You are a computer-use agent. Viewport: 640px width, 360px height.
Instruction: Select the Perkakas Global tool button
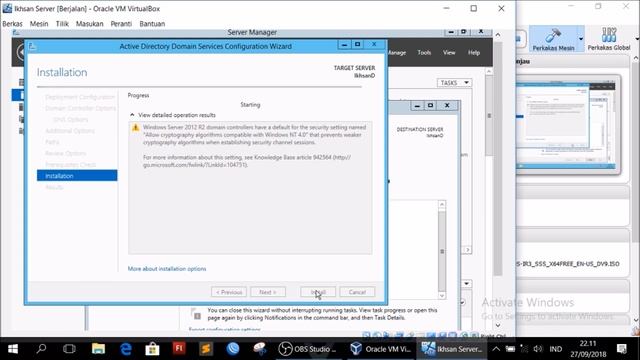(x=609, y=39)
